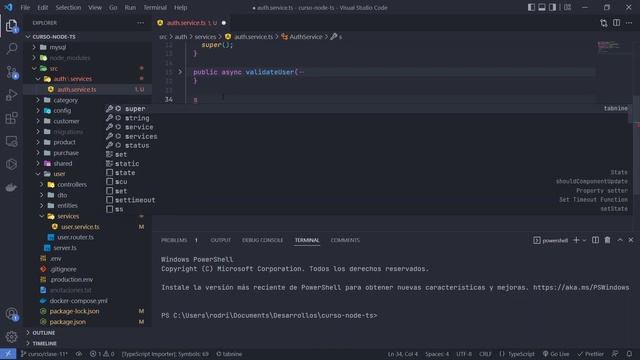Open the Explorer view in activity bar
The height and width of the screenshot is (360, 640).
(11, 26)
